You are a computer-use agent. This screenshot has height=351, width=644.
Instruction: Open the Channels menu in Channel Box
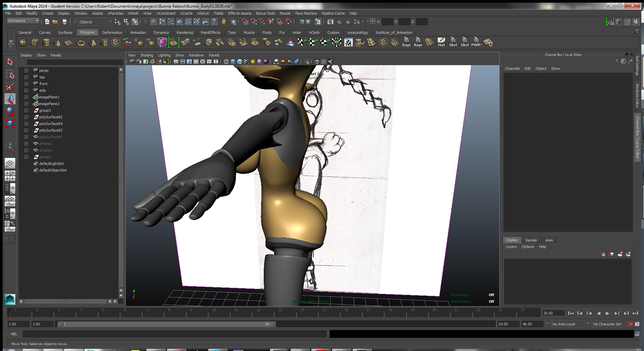512,68
